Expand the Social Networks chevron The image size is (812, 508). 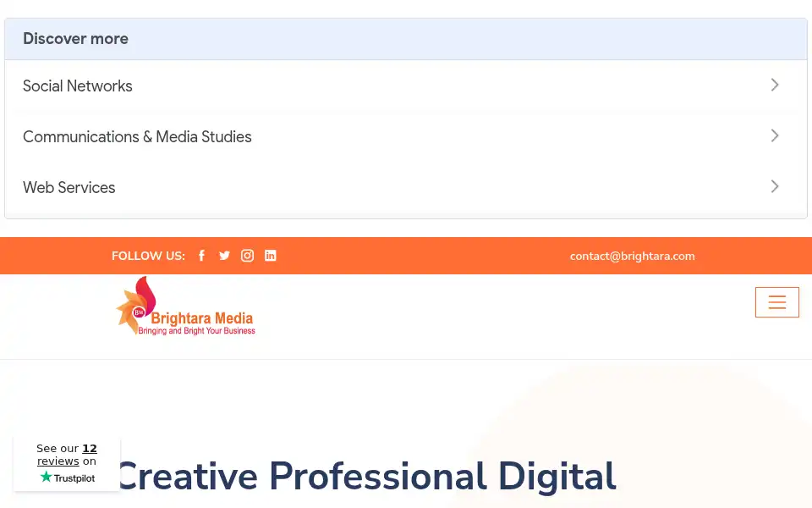(x=775, y=85)
